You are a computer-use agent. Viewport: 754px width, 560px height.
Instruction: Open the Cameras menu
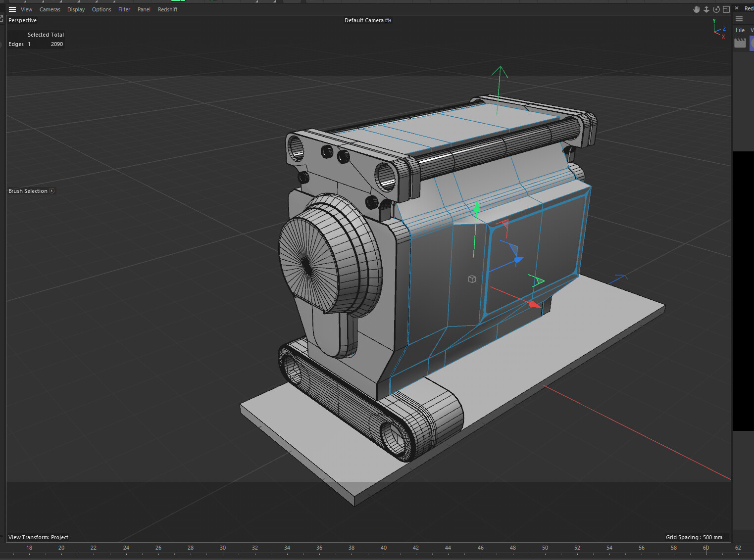tap(50, 9)
